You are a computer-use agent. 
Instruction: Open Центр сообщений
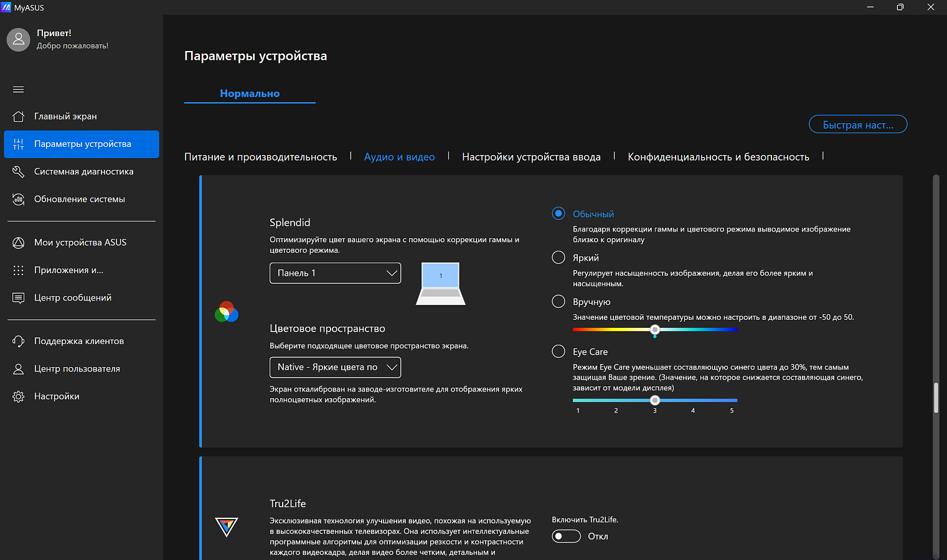pos(82,297)
